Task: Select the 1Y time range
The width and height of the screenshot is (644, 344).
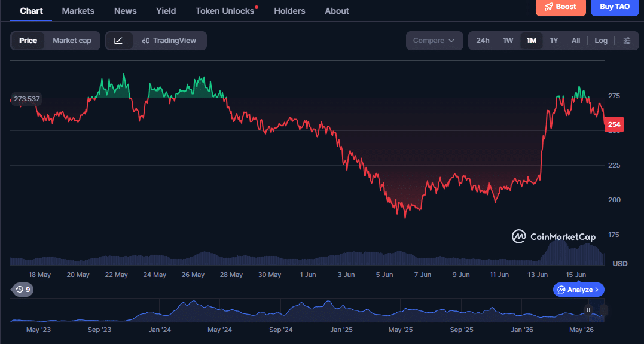Action: pyautogui.click(x=554, y=41)
